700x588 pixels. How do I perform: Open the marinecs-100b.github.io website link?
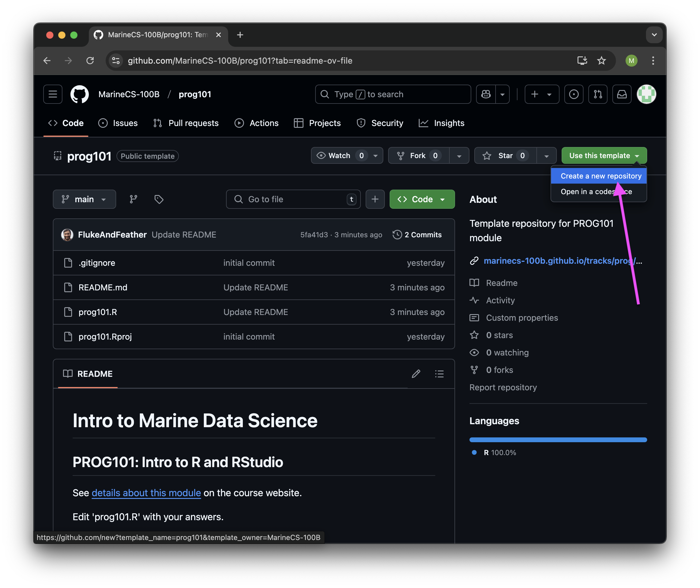tap(563, 261)
